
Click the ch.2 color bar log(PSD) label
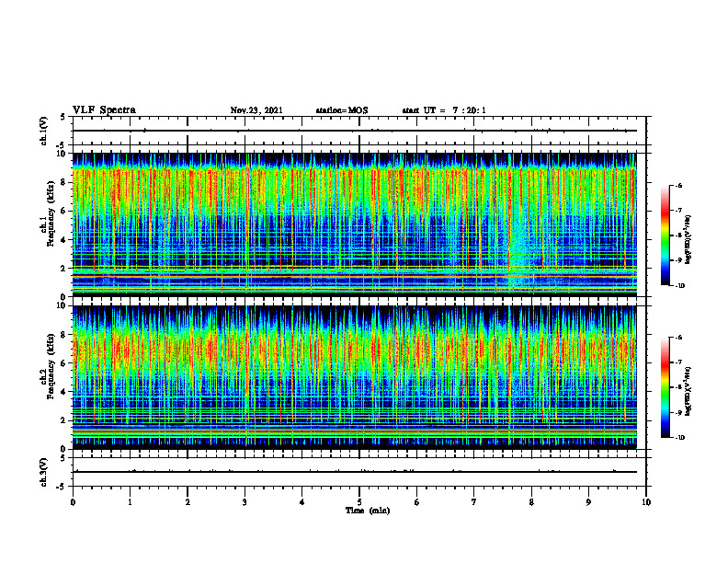[688, 391]
